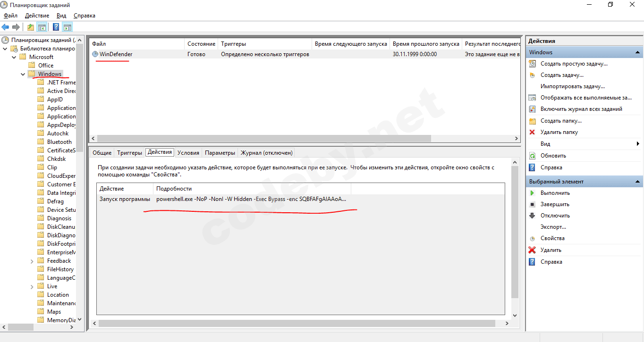The image size is (644, 342).
Task: Toggle the console tree toolbar icon
Action: (x=42, y=27)
